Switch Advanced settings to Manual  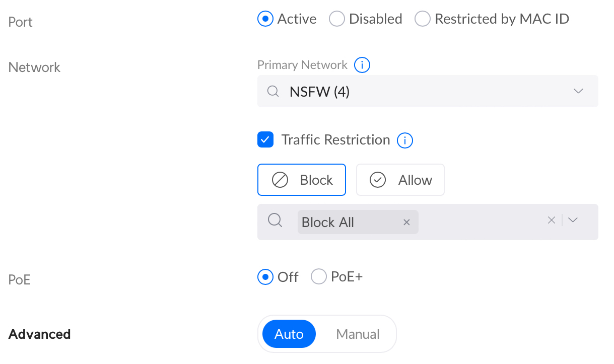[x=358, y=334]
